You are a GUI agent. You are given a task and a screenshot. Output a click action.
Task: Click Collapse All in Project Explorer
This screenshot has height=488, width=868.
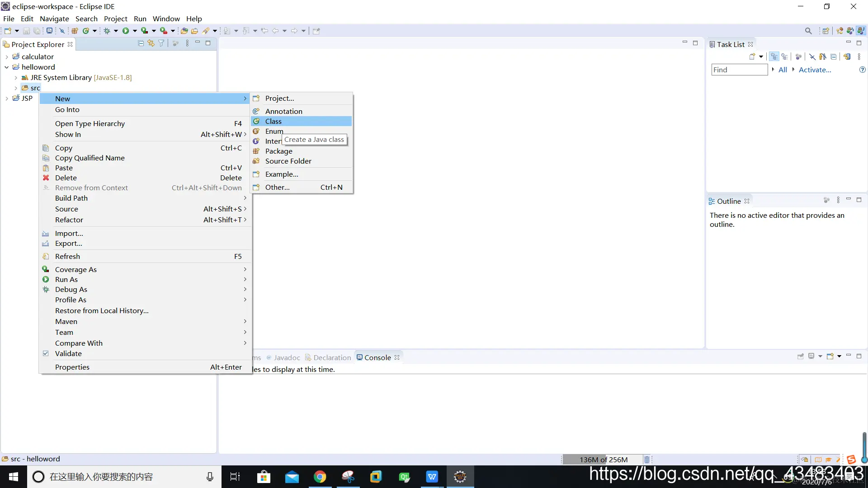pos(141,43)
